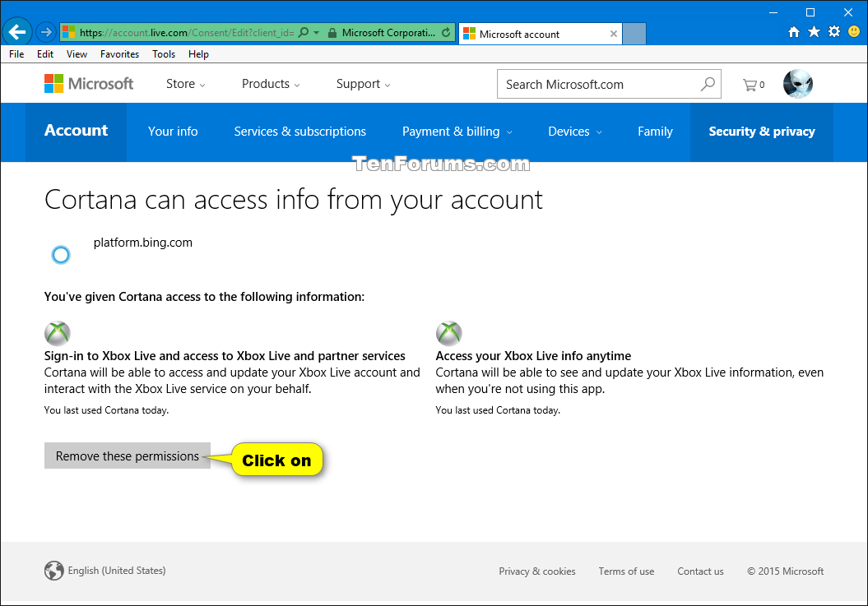Click Xbox icon above Access your Xbox Live info
The width and height of the screenshot is (868, 606).
click(x=449, y=333)
